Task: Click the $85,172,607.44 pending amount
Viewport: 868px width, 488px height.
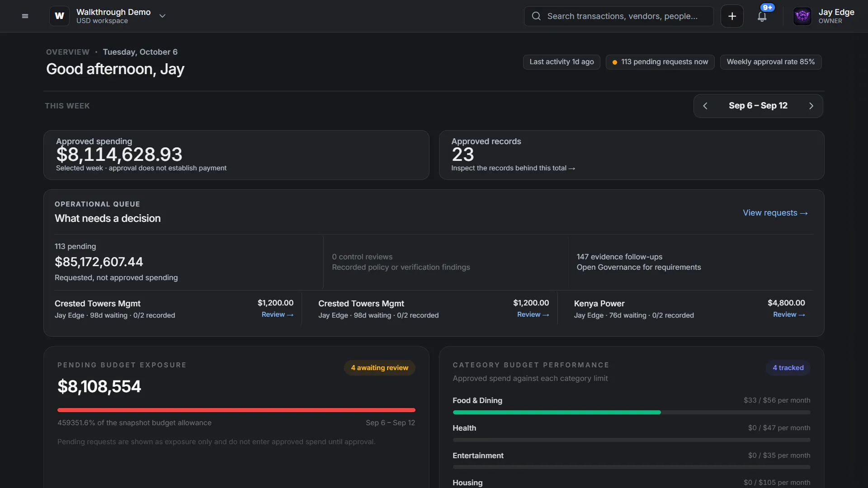Action: (99, 262)
